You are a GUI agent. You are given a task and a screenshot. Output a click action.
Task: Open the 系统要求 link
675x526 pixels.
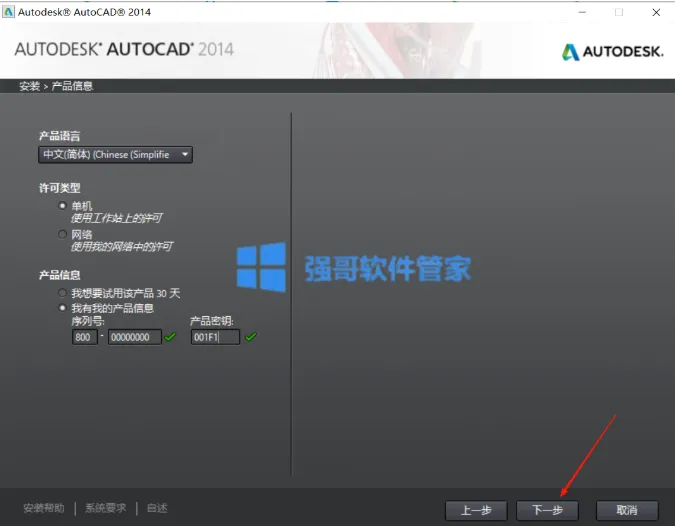pyautogui.click(x=105, y=508)
